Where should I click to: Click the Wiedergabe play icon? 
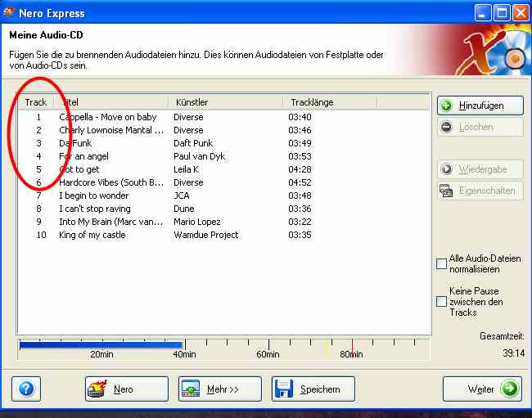coord(447,169)
